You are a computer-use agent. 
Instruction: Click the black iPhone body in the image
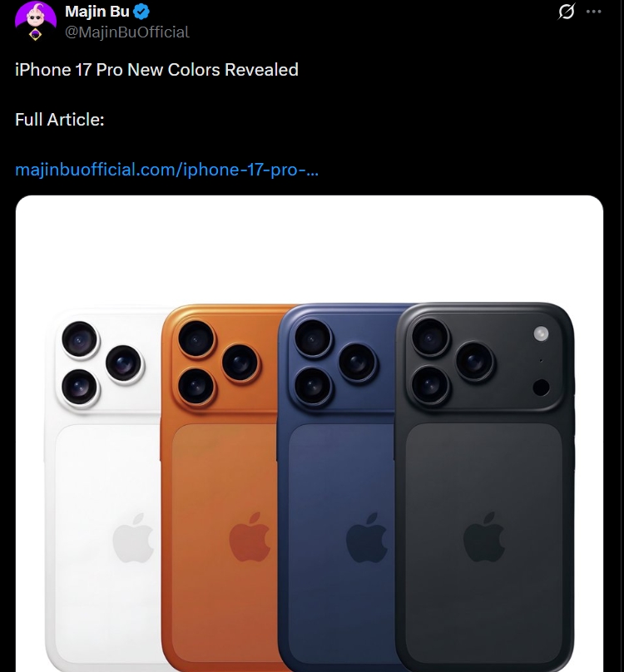click(484, 488)
